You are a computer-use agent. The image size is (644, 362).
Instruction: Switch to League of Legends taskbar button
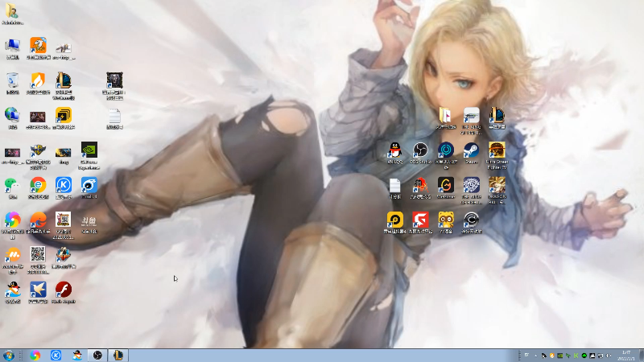pos(118,355)
